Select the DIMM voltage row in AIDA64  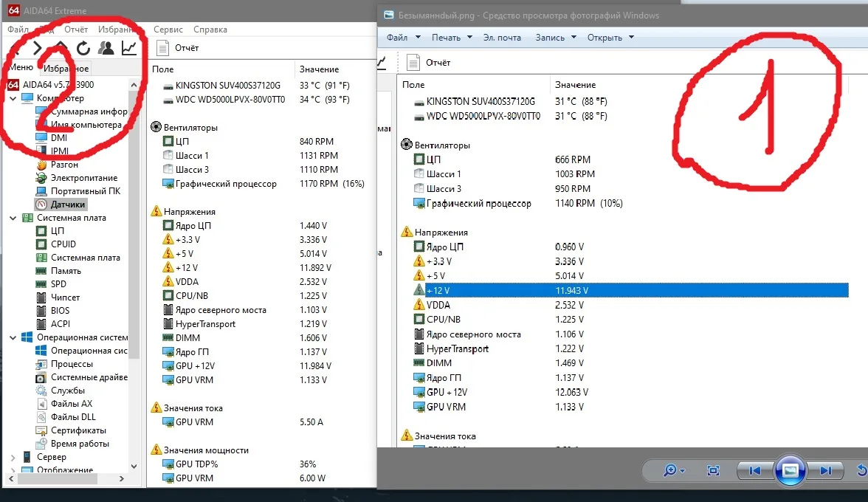coord(187,337)
